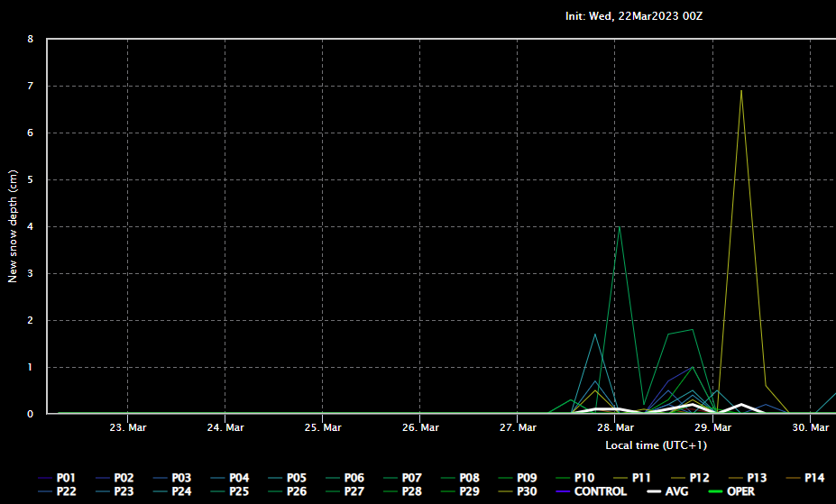
Task: Click the 7 cm yellow peak point
Action: click(741, 90)
